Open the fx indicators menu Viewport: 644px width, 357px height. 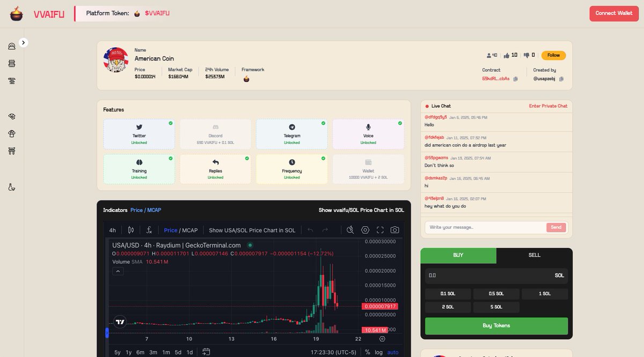coord(149,230)
